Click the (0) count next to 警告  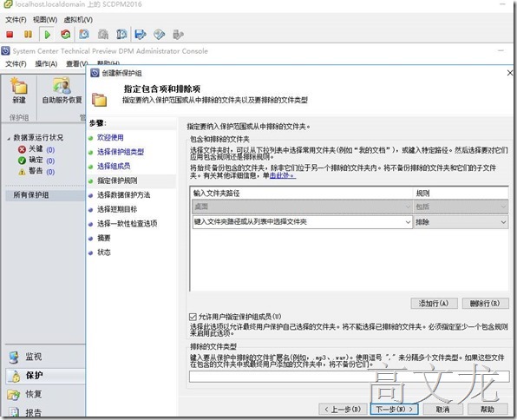point(50,172)
